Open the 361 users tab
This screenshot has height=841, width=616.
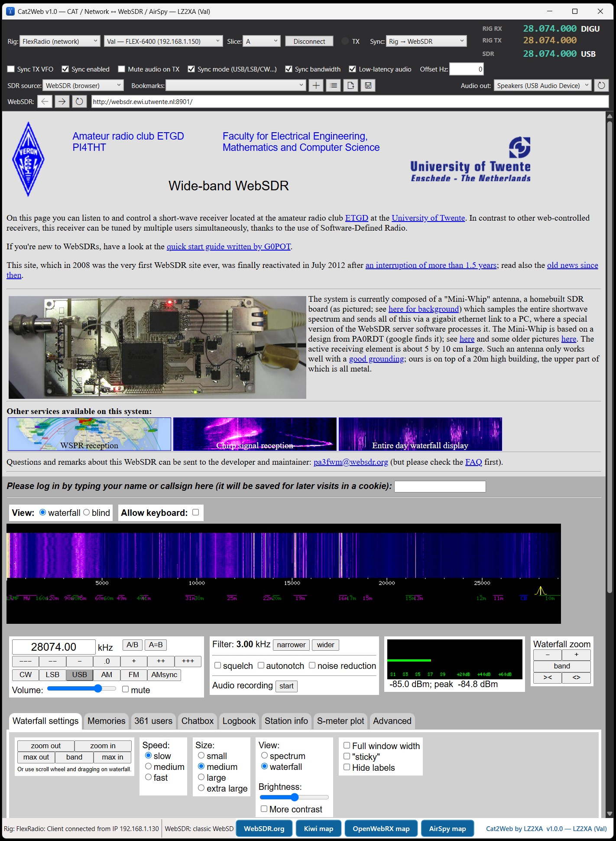[153, 721]
